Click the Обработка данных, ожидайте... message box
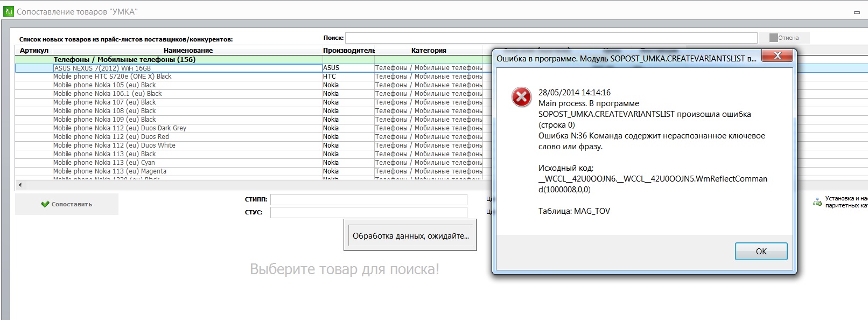Image resolution: width=868 pixels, height=320 pixels. (410, 235)
